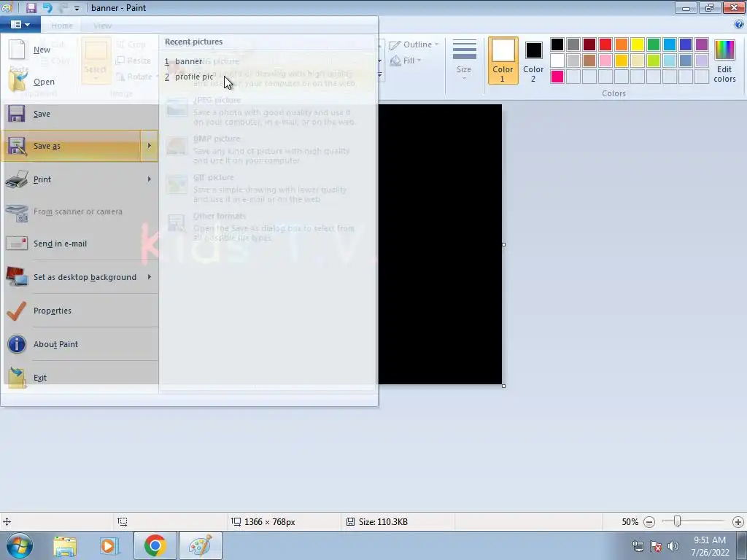Click the Print printer icon
This screenshot has width=747, height=560.
[x=17, y=179]
